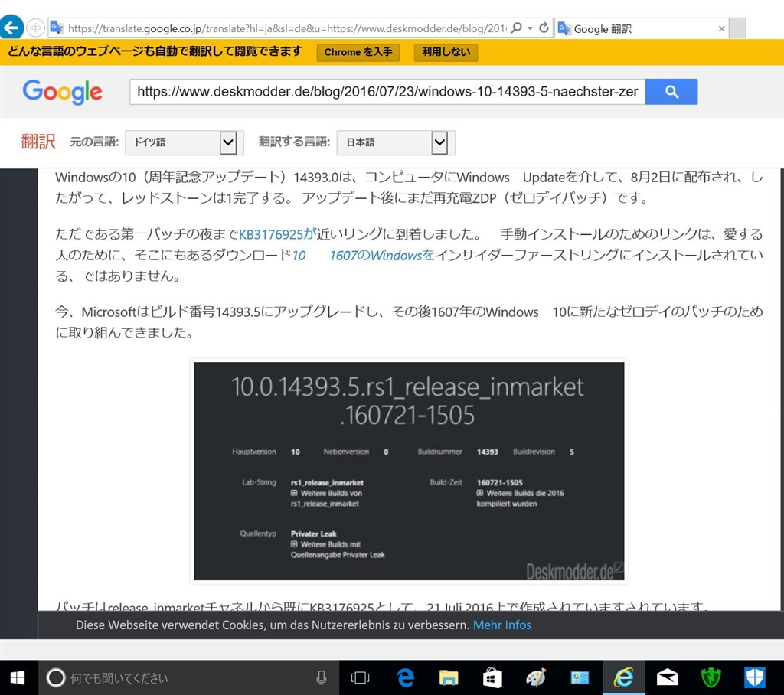Click the deskmodder URL input field
The height and width of the screenshot is (695, 784).
tap(387, 92)
